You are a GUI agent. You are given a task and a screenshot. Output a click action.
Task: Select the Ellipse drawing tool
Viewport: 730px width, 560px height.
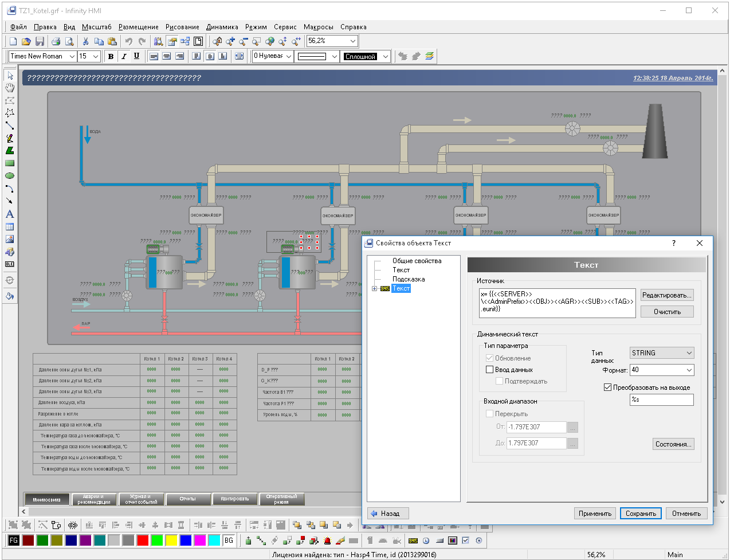tap(10, 176)
